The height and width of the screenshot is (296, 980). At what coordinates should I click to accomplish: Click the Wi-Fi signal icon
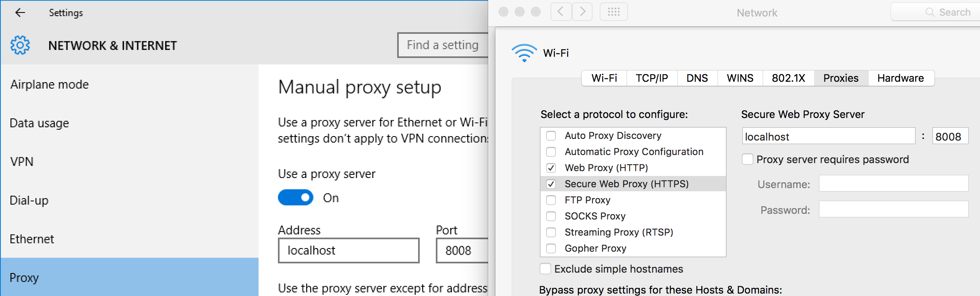point(524,53)
